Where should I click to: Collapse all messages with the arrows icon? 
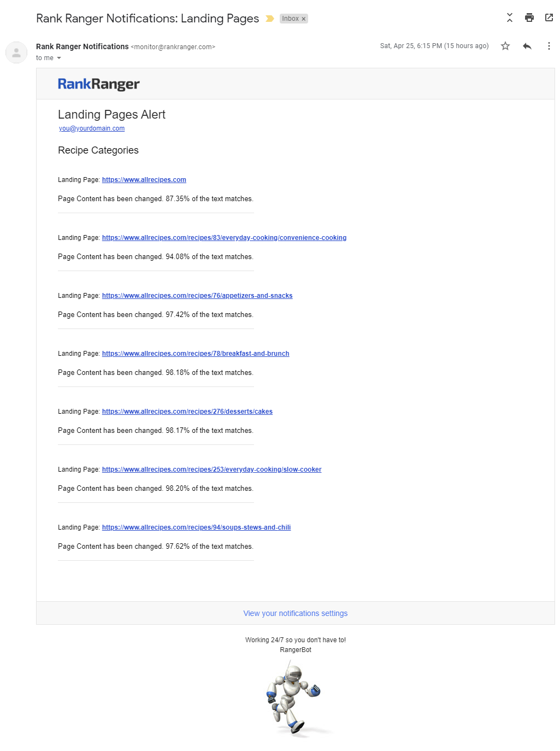click(509, 17)
